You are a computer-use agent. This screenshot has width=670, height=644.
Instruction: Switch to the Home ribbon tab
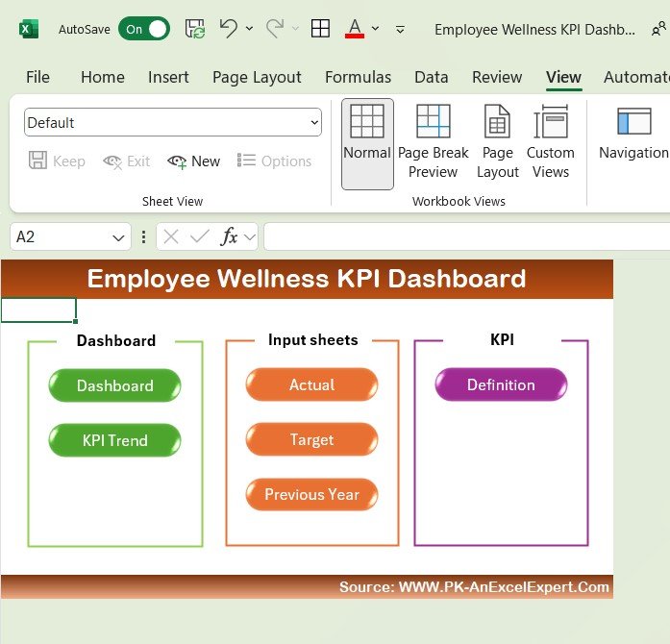tap(103, 77)
